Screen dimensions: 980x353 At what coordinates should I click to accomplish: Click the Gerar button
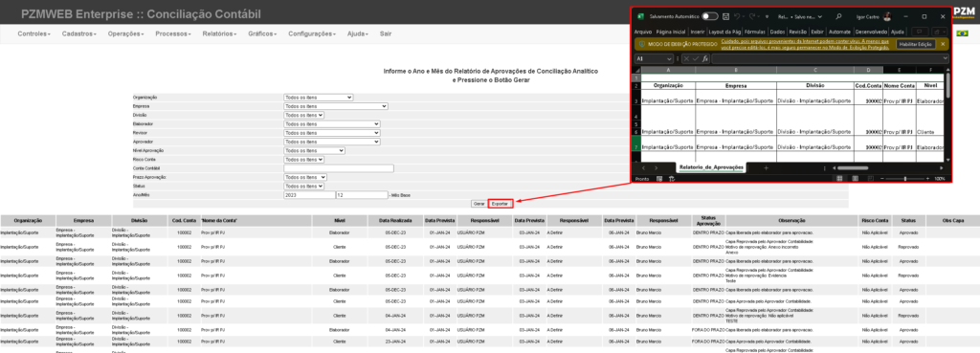479,204
